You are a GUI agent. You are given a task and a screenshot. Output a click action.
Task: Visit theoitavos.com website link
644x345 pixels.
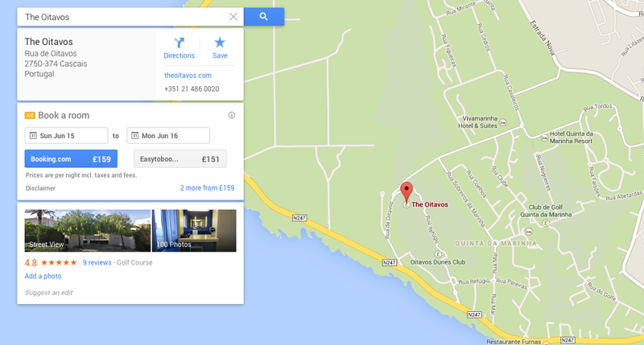[188, 76]
